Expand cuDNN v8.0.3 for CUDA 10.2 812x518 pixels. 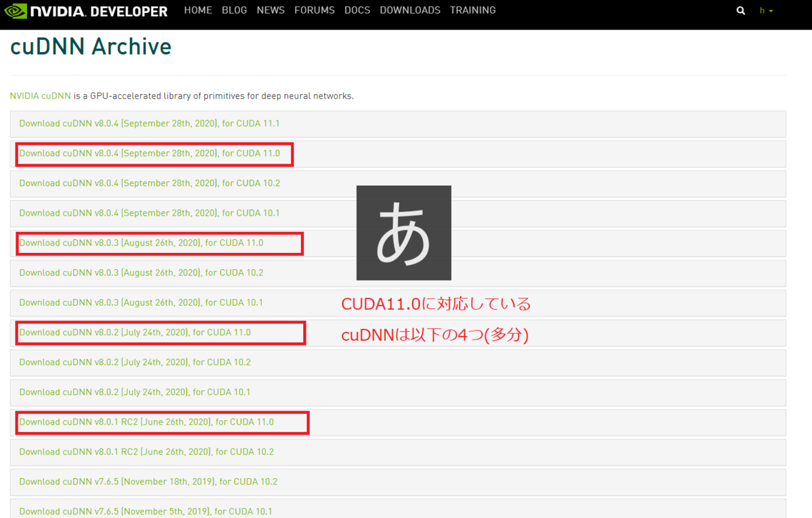click(398, 273)
